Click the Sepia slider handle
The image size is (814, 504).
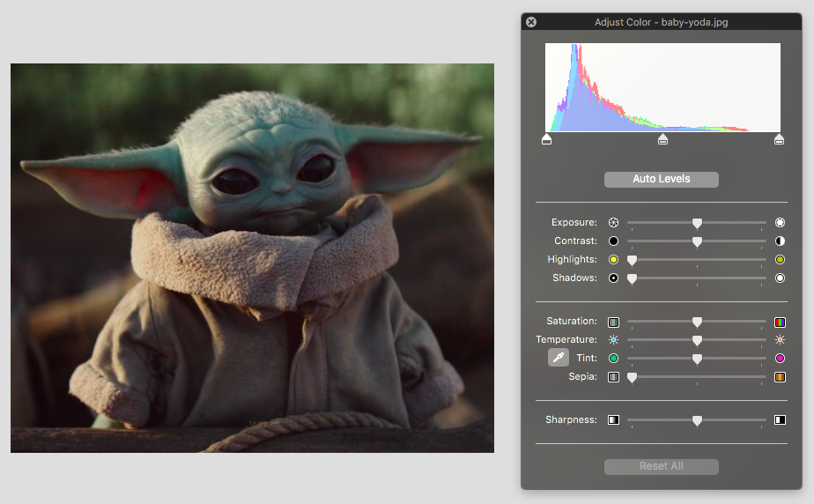632,378
